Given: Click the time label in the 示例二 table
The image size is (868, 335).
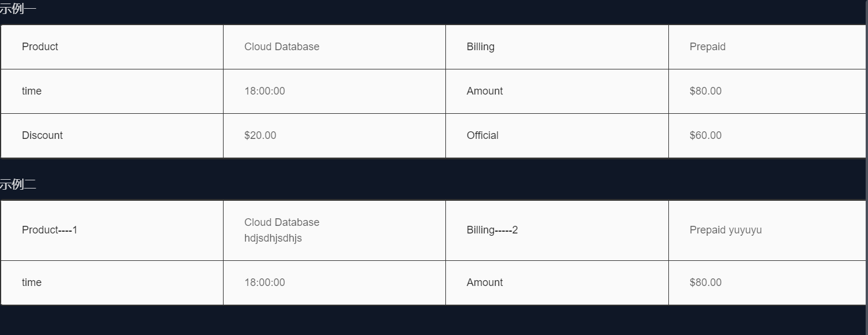Looking at the screenshot, I should coord(32,282).
